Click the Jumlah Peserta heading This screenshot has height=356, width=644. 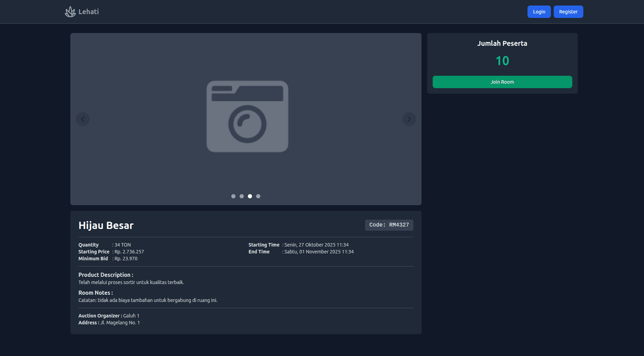[x=502, y=43]
